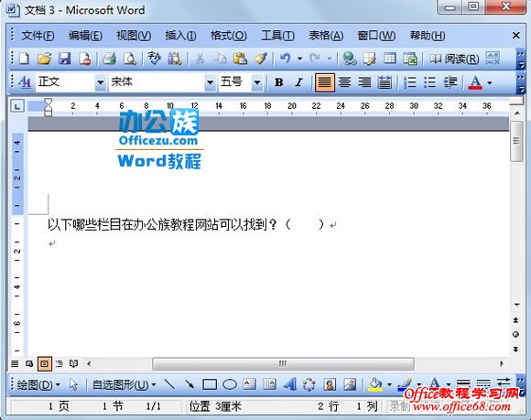Switch to Reading Layout view button
Viewport: 531px width, 420px height.
click(73, 364)
